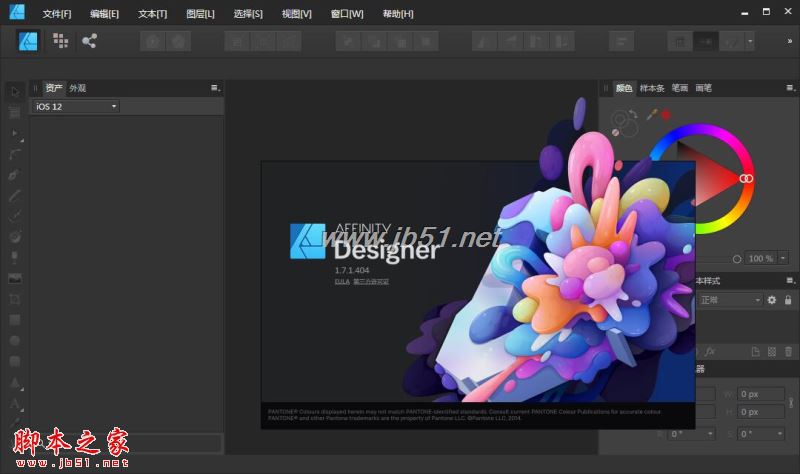The image size is (800, 474).
Task: Select the Triangle shape tool
Action: [x=15, y=382]
